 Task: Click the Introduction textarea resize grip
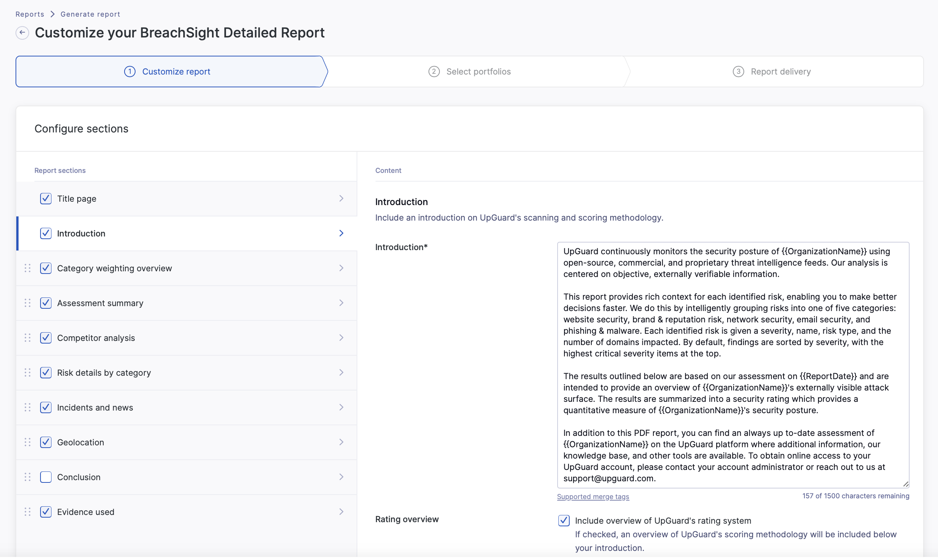[x=905, y=484]
